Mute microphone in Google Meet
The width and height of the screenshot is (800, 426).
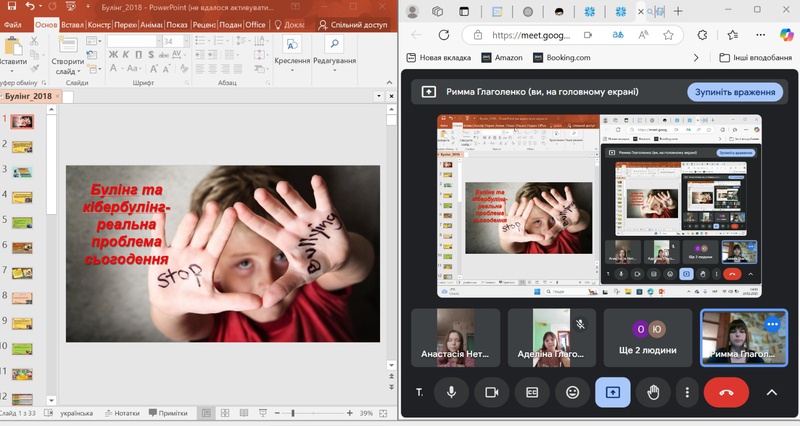(x=451, y=393)
